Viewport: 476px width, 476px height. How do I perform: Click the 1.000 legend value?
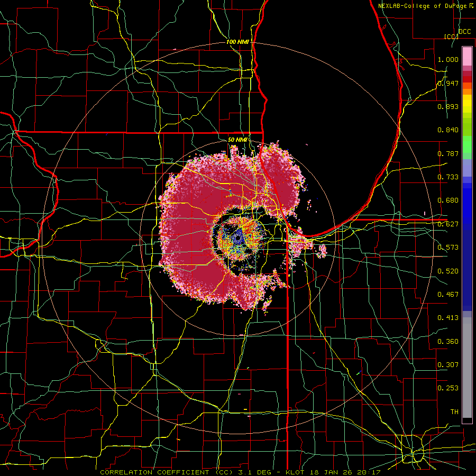pyautogui.click(x=448, y=59)
